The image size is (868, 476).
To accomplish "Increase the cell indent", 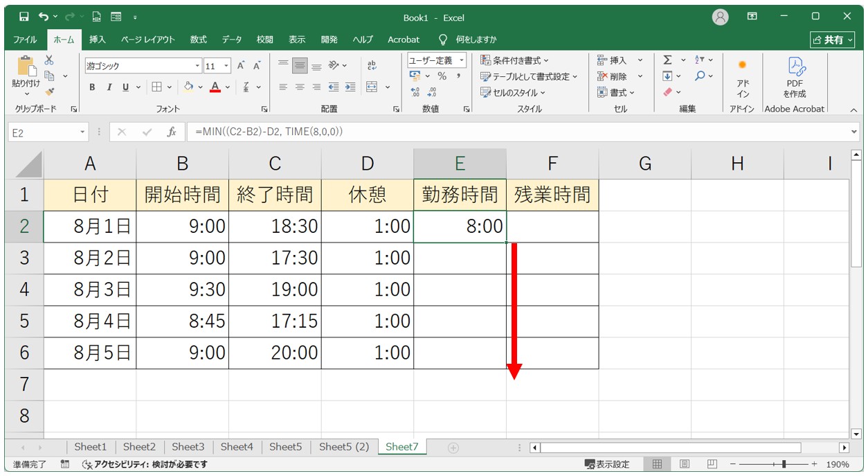I will 350,87.
